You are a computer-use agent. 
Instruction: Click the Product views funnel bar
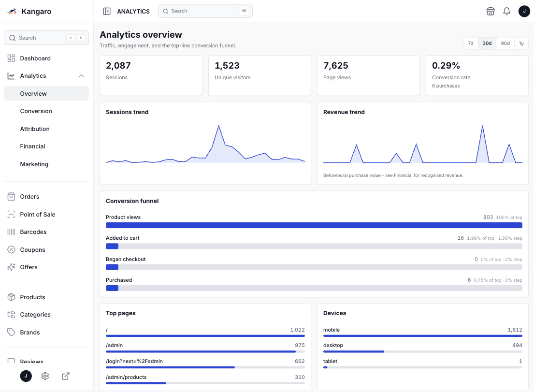coord(314,225)
